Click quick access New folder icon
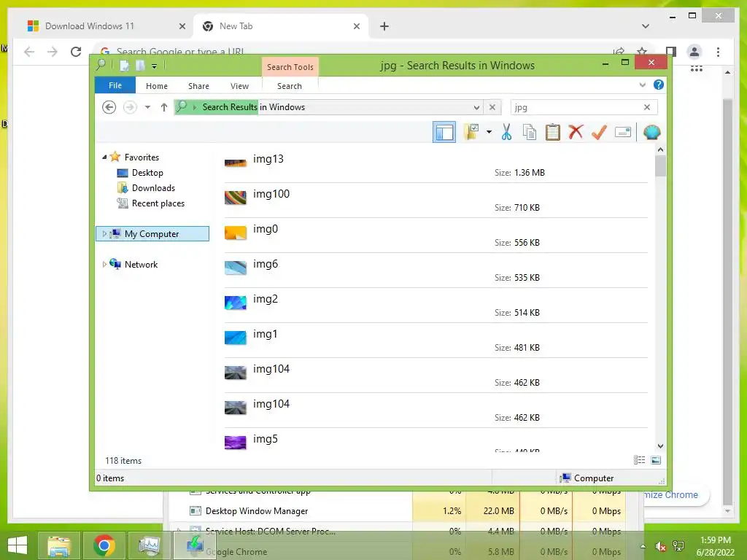Viewport: 747px width, 560px height. [x=140, y=65]
